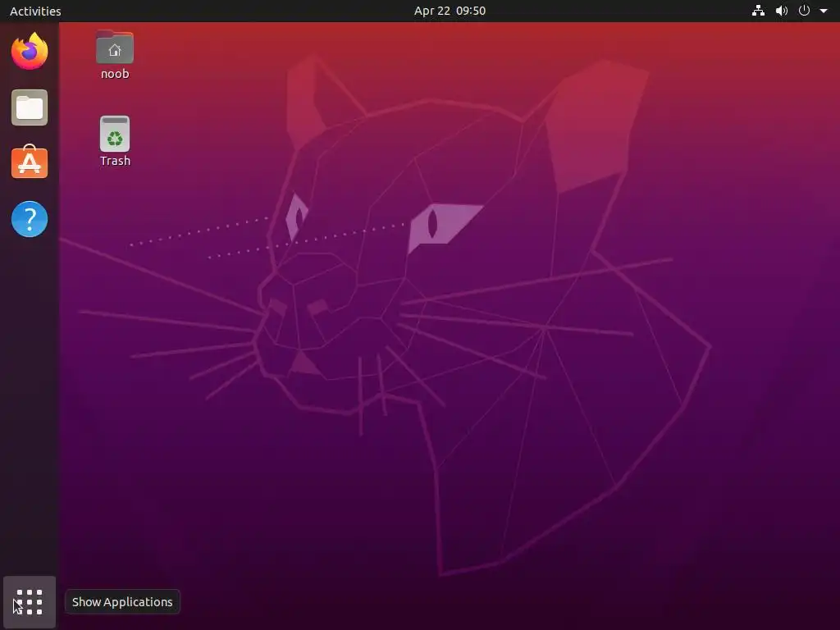Open the network status icon
Image resolution: width=840 pixels, height=630 pixels.
(x=758, y=11)
